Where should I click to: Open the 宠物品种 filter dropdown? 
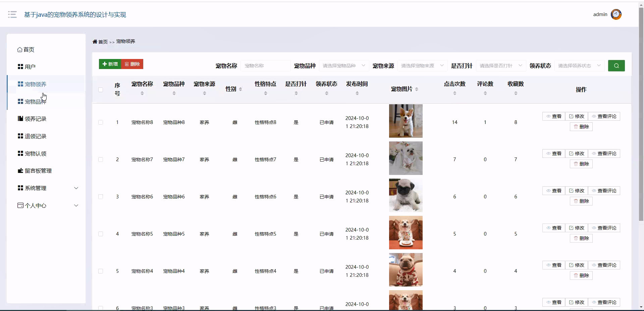344,66
